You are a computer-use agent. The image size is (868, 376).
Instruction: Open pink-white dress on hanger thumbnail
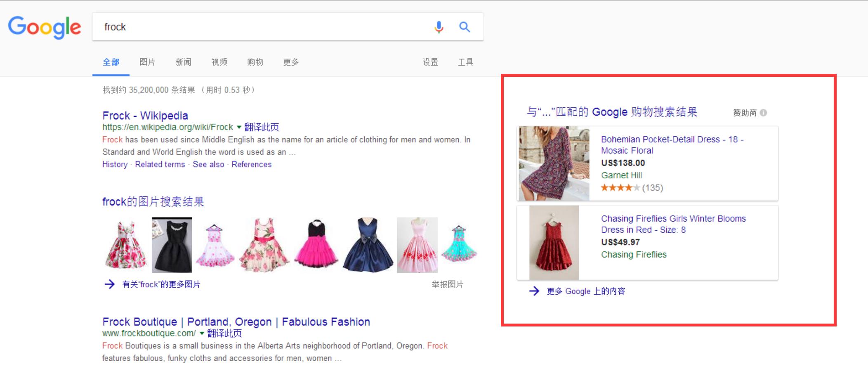(x=215, y=245)
